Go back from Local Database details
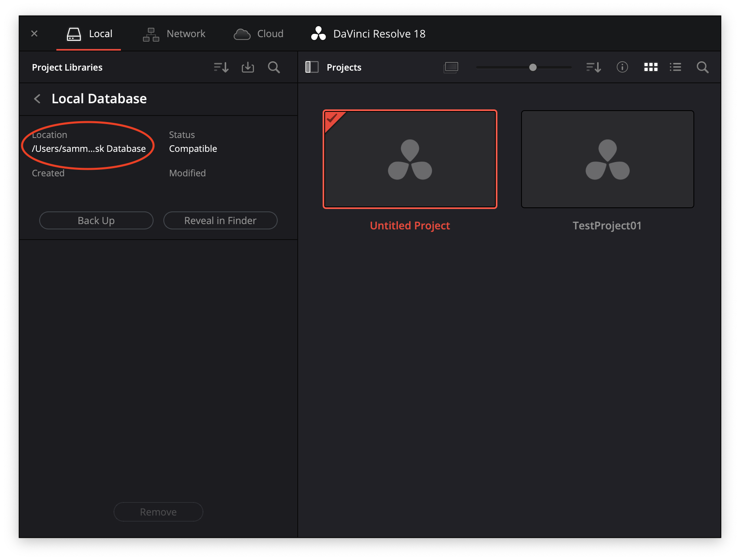The height and width of the screenshot is (560, 740). tap(37, 99)
